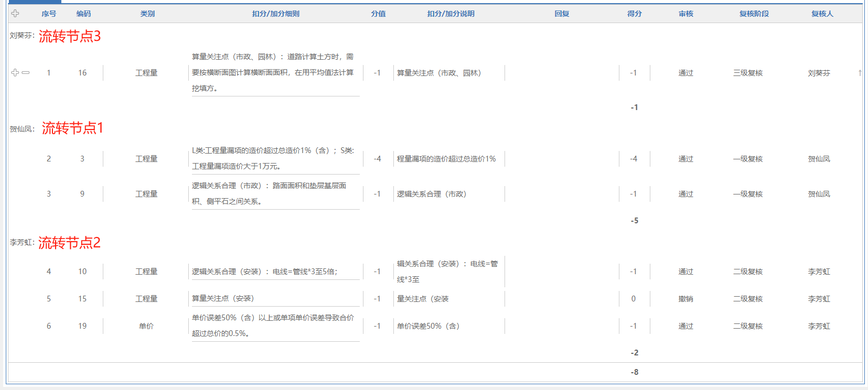868x390 pixels.
Task: Click the score 0 in row 5
Action: pos(634,299)
